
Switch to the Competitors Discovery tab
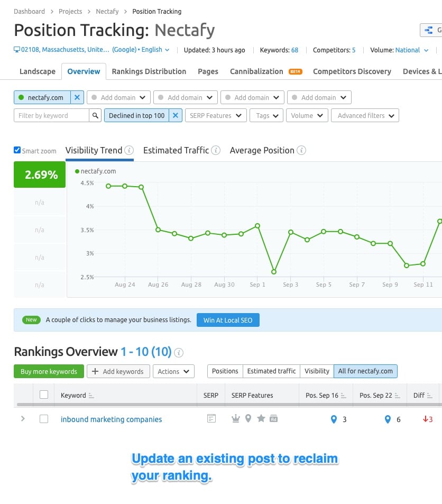point(352,71)
